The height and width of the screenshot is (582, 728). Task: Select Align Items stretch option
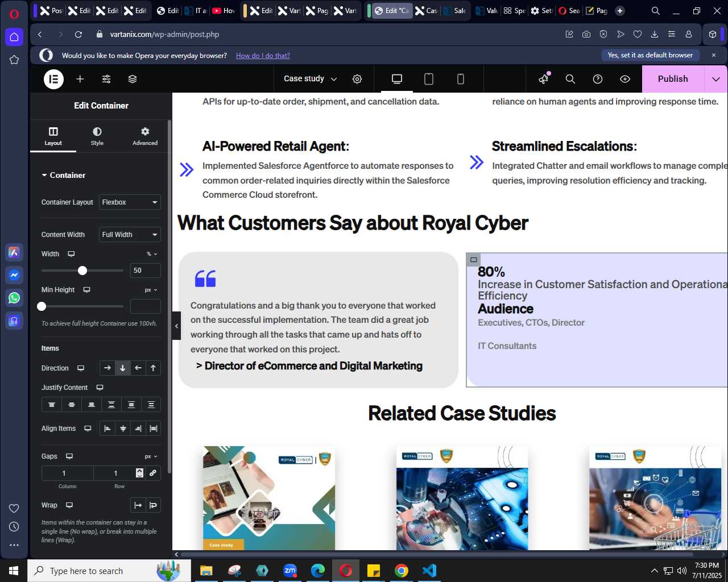point(153,429)
